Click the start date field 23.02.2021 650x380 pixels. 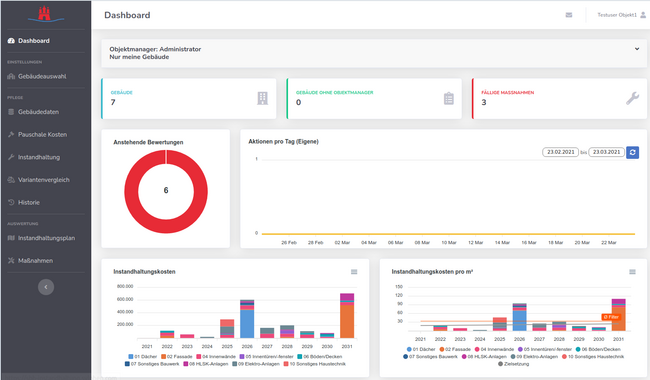tap(560, 152)
